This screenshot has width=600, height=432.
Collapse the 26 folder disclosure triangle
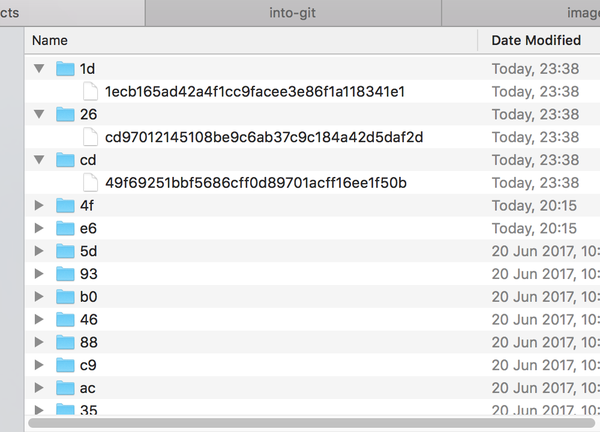tap(40, 115)
